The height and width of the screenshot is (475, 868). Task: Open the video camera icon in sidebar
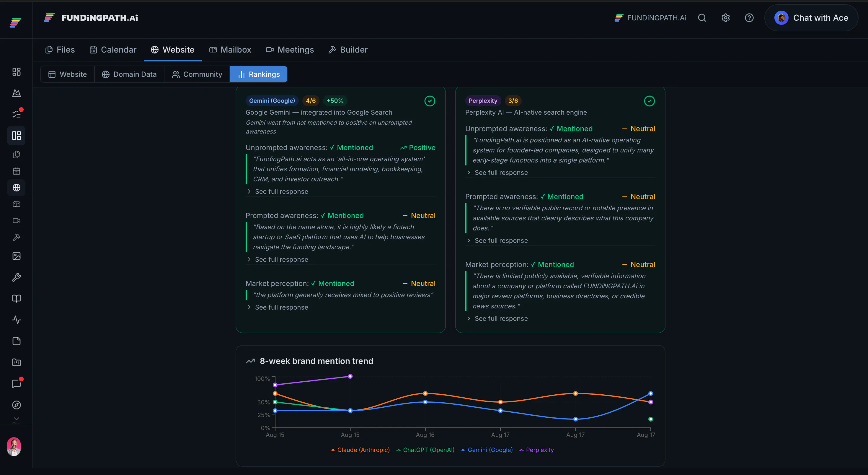(x=16, y=220)
